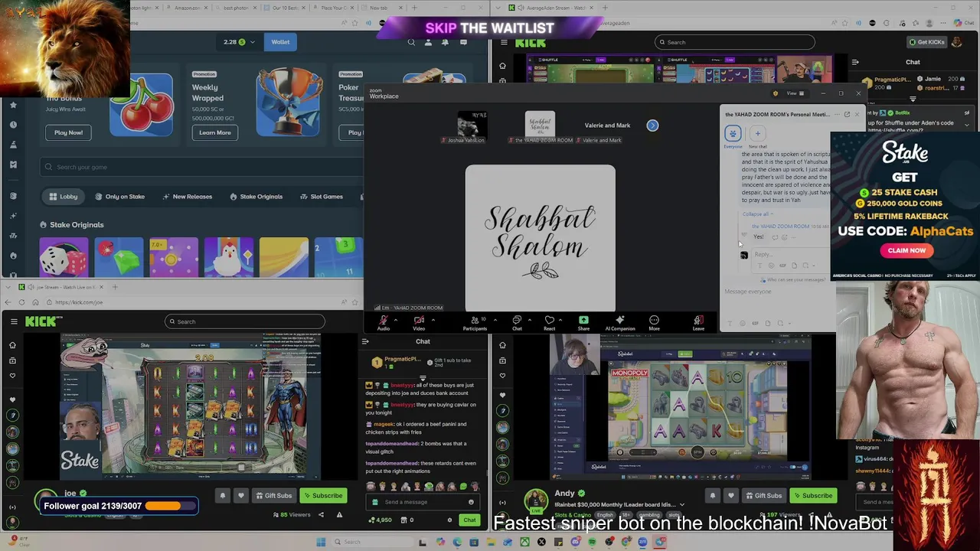Pop out the Zoom chat panel
This screenshot has width=980, height=551.
847,114
